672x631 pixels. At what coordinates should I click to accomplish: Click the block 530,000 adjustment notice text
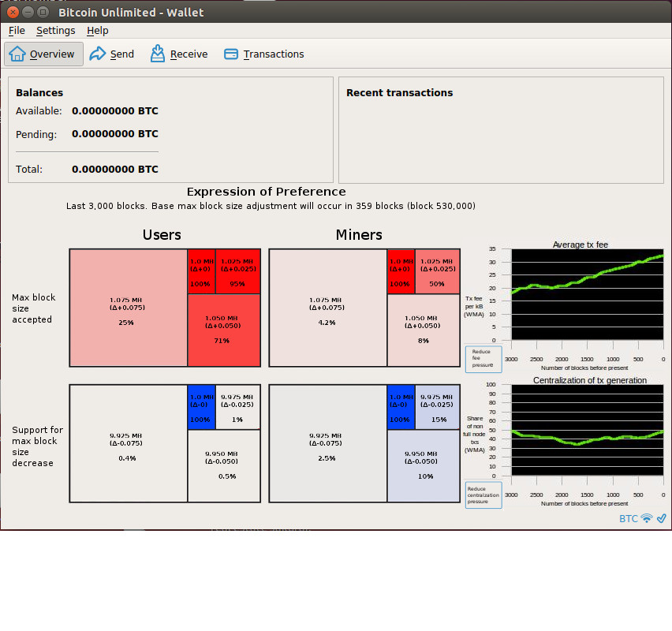pyautogui.click(x=271, y=206)
